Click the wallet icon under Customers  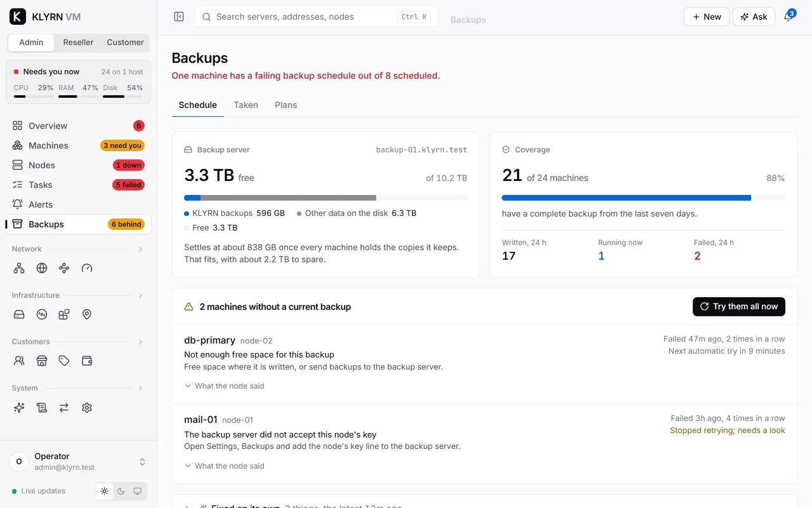coord(87,361)
